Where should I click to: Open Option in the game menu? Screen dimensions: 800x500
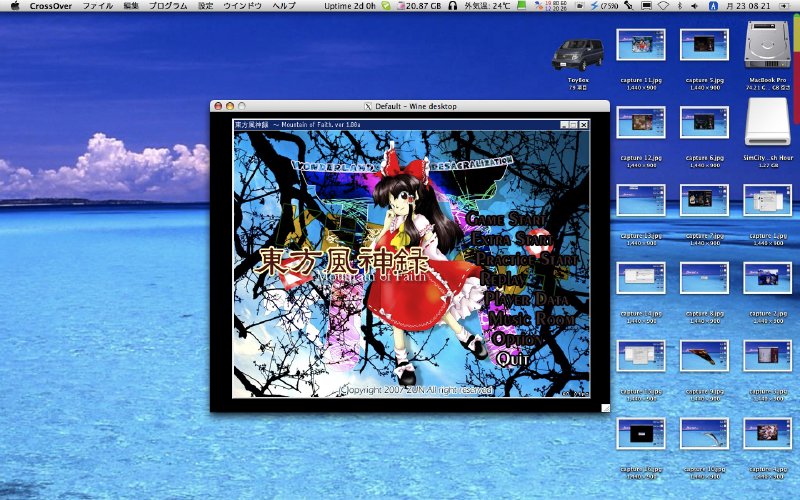point(515,339)
